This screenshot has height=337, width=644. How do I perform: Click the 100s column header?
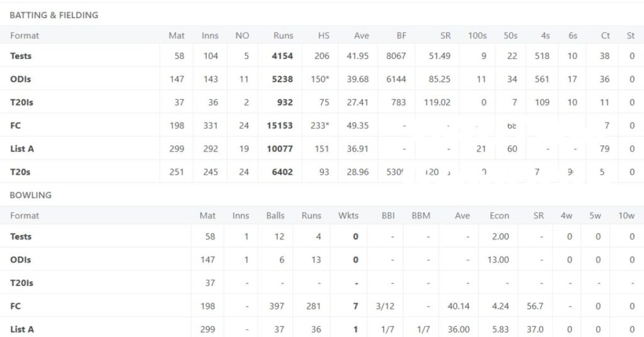(477, 36)
